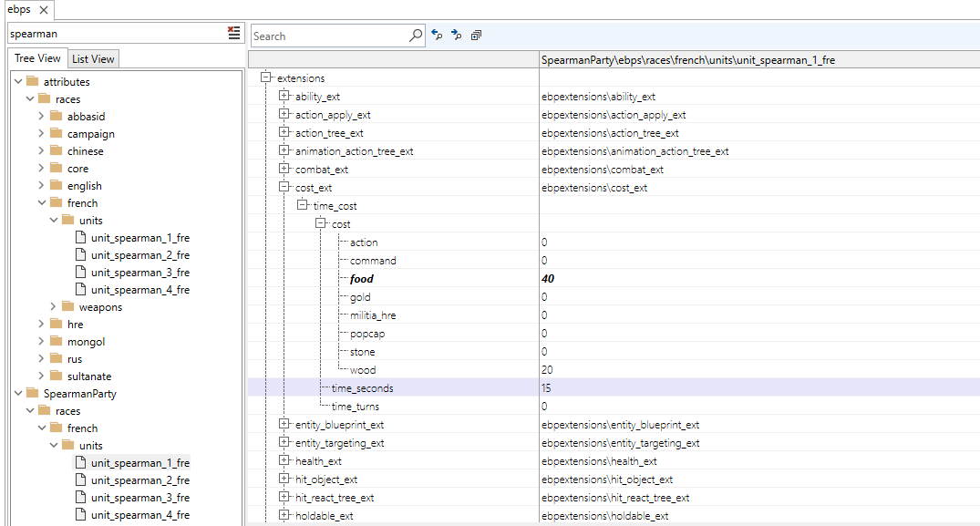
Task: Click the food value 40
Action: [x=548, y=279]
